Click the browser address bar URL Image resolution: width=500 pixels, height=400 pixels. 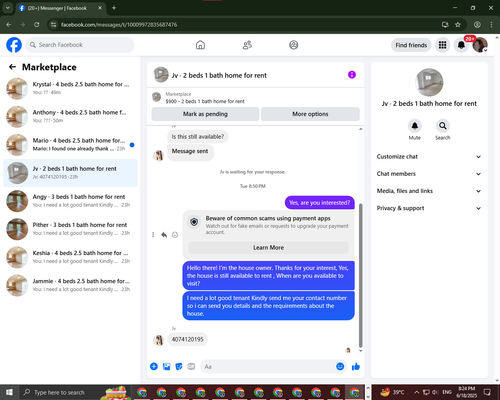click(119, 25)
